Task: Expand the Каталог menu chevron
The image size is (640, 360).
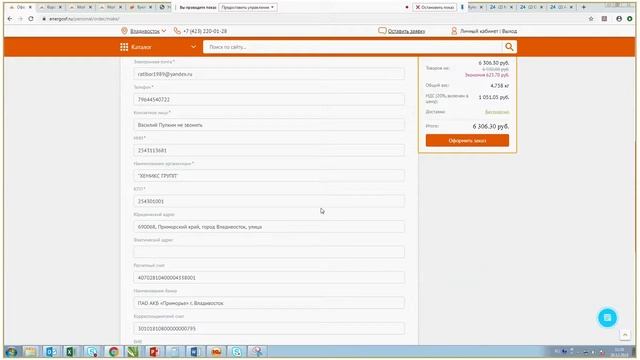Action: (x=193, y=47)
